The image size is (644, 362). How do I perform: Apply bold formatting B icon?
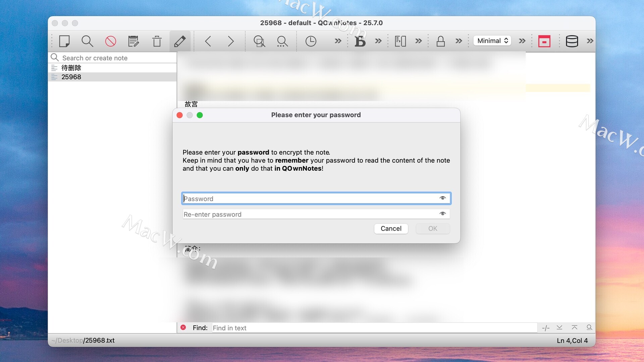click(360, 41)
